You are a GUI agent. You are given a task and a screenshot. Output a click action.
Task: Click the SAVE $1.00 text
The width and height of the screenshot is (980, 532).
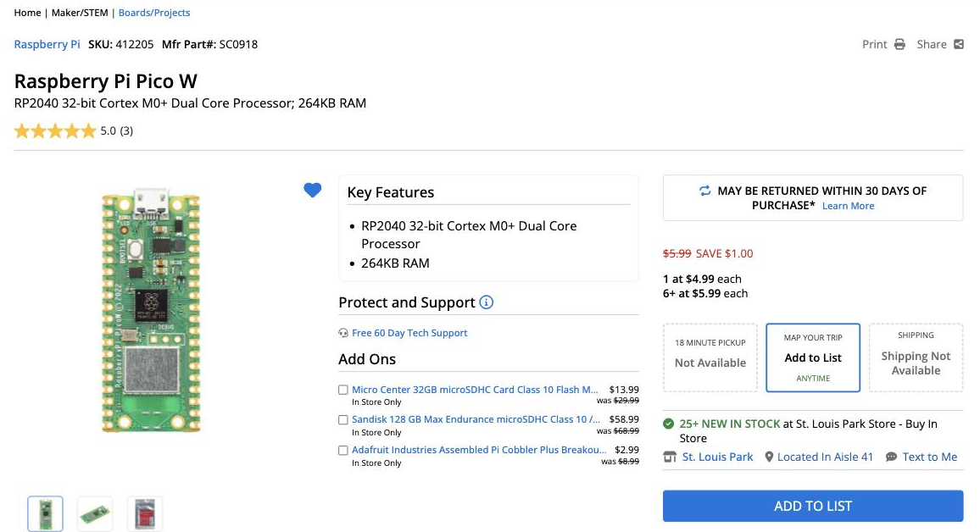pyautogui.click(x=724, y=253)
